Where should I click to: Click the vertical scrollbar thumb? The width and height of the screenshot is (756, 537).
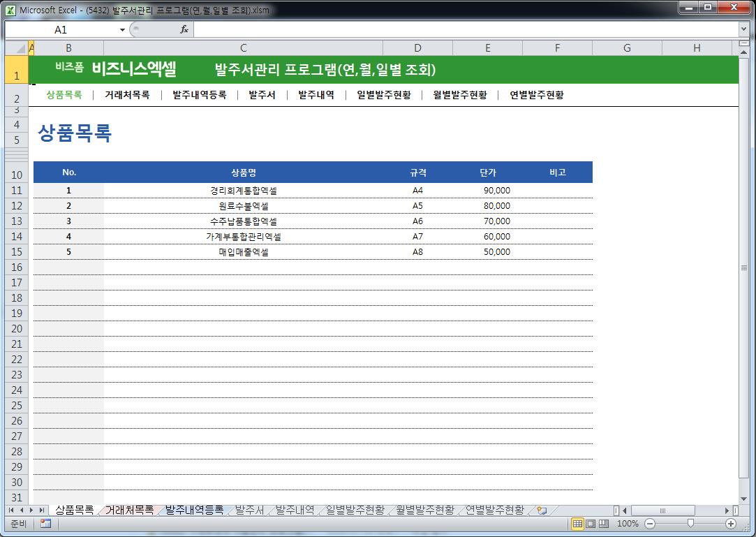(x=743, y=267)
